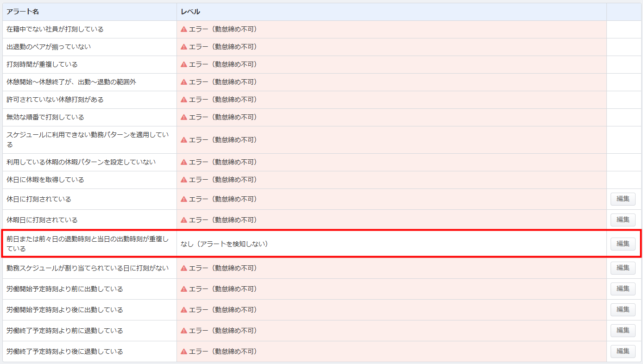Click warning icon in スケジュールに利用できない勤務パターン row

click(x=184, y=140)
